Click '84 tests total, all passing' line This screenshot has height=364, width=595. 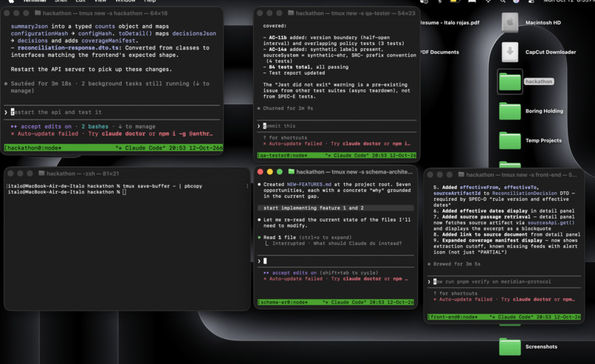tap(309, 67)
